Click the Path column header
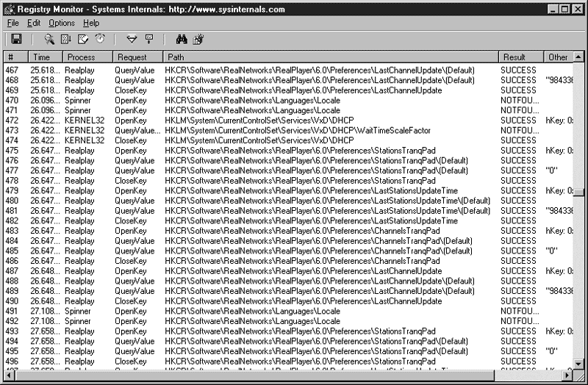This screenshot has height=385, width=588. (331, 57)
